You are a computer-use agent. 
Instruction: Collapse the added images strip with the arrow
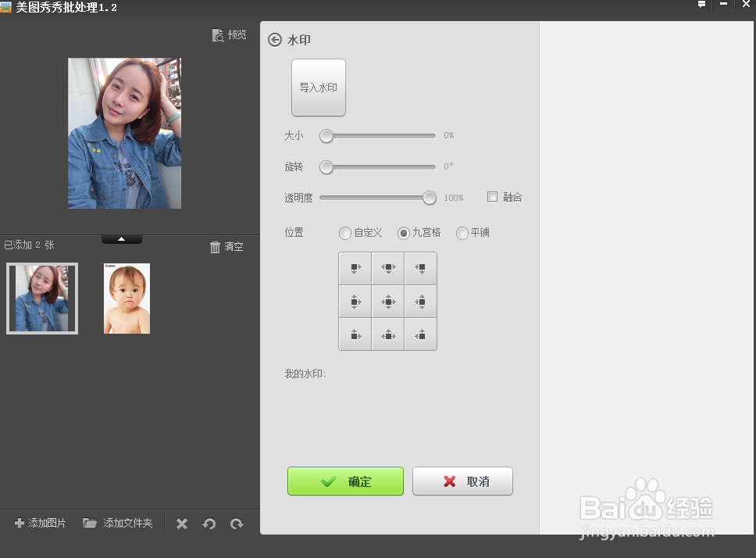(x=122, y=238)
